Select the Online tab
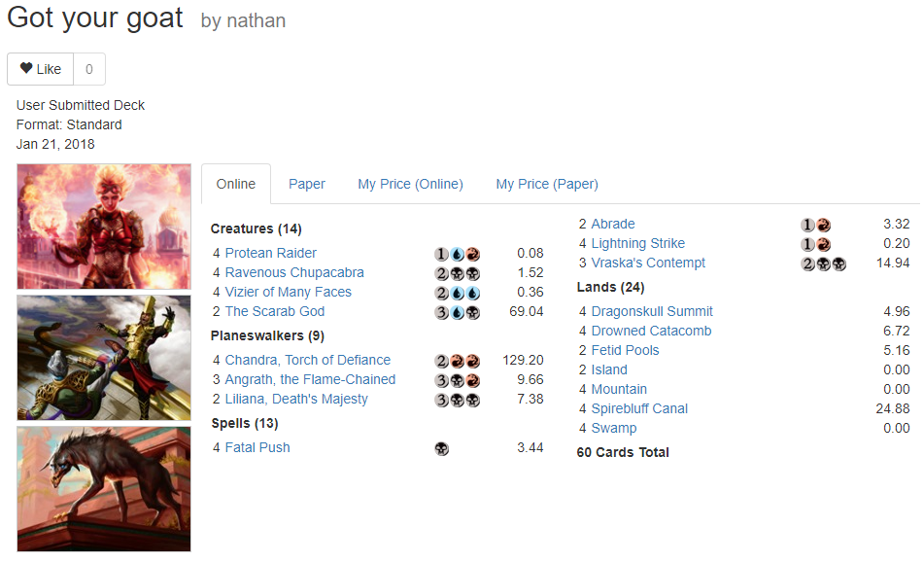 pos(236,184)
